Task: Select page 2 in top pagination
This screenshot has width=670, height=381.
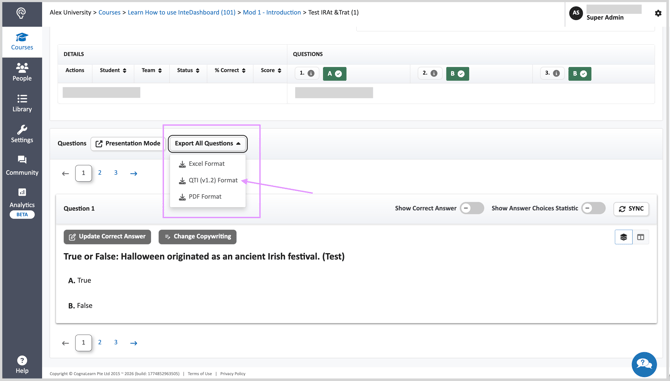Action: coord(100,173)
